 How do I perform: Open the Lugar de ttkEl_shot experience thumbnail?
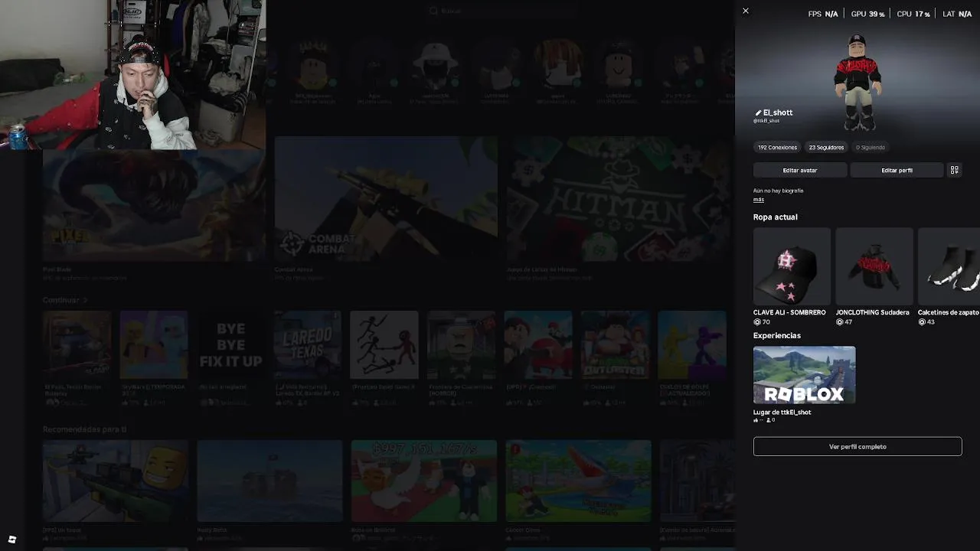click(x=804, y=375)
